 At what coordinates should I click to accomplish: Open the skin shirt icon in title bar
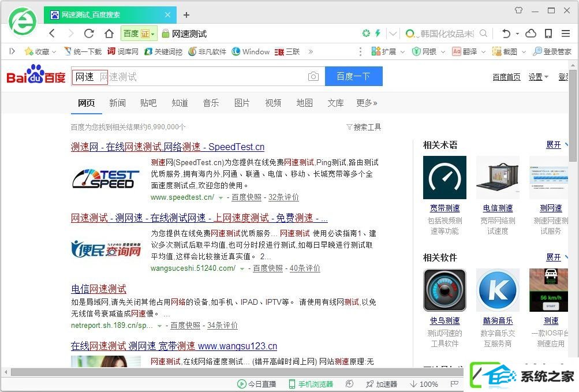(x=518, y=10)
